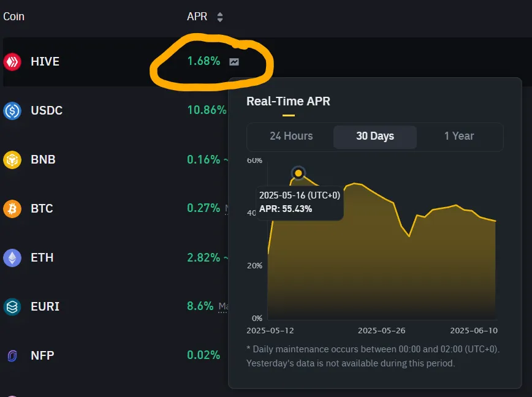Click the 2025-05-12 axis date label

coord(270,331)
